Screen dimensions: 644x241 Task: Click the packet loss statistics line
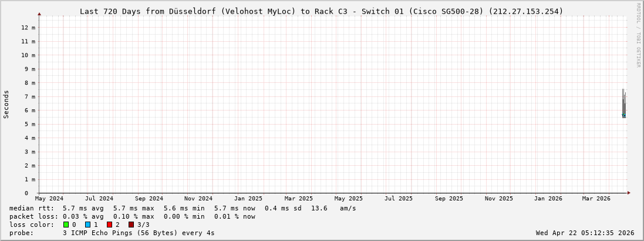click(132, 216)
